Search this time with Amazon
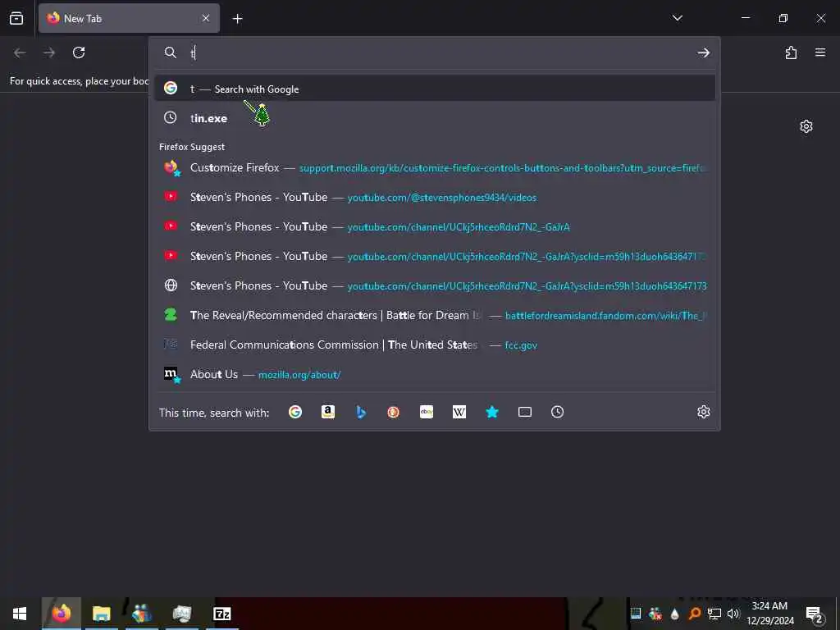This screenshot has height=630, width=840. [x=328, y=412]
